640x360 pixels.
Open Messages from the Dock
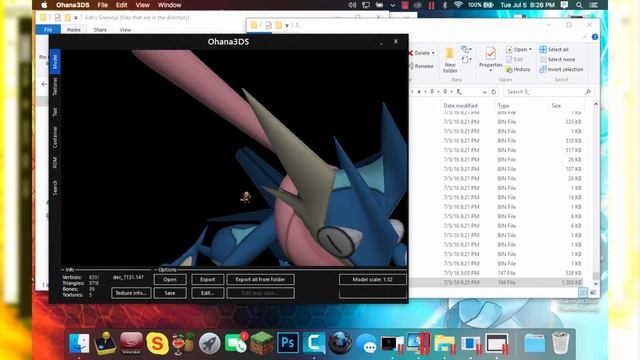pos(366,343)
